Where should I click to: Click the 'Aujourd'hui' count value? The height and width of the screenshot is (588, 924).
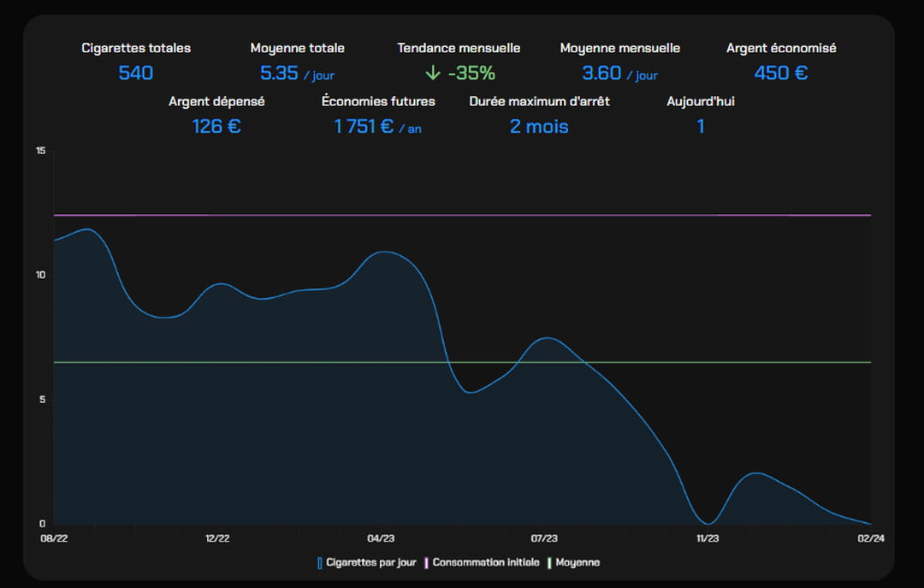coord(701,127)
